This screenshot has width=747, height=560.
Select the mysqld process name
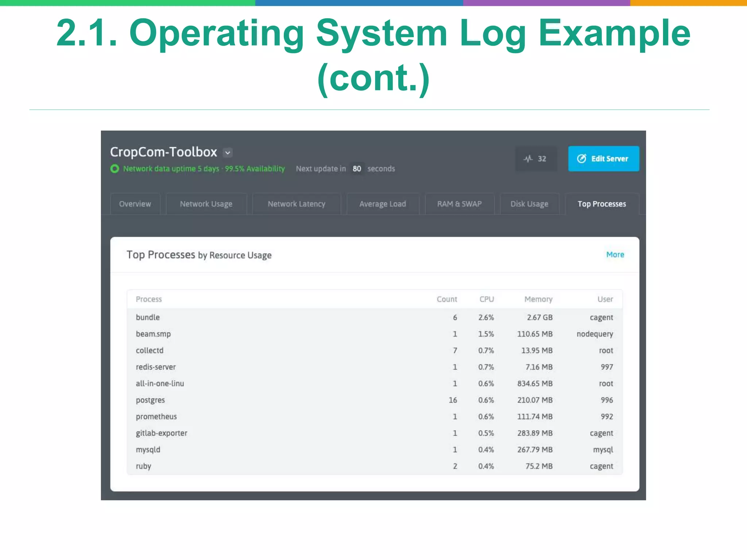[x=148, y=450]
